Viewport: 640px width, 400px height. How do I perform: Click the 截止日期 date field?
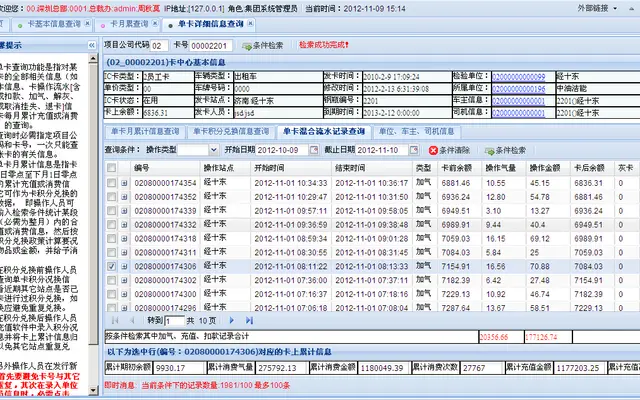(x=382, y=150)
